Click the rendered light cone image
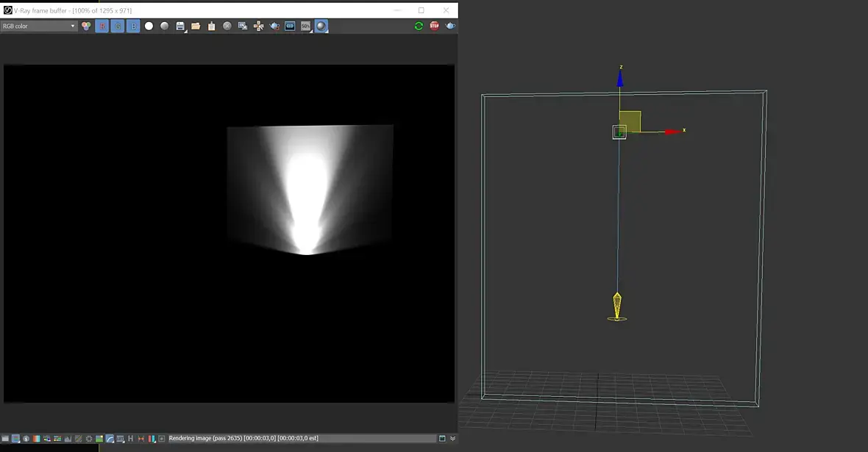This screenshot has height=452, width=868. pyautogui.click(x=310, y=190)
